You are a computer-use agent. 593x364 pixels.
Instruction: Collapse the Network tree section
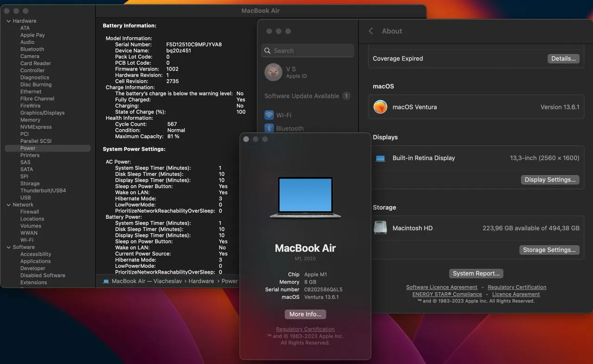[8, 205]
